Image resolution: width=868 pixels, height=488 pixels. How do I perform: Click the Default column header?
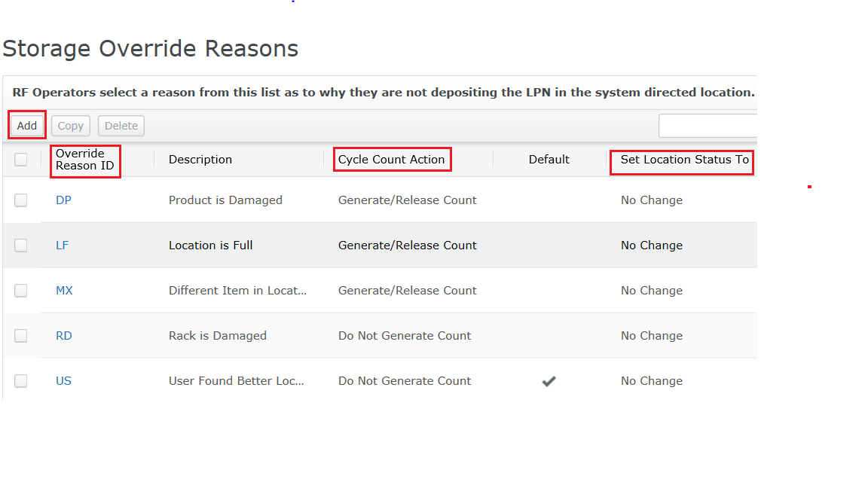pos(549,160)
